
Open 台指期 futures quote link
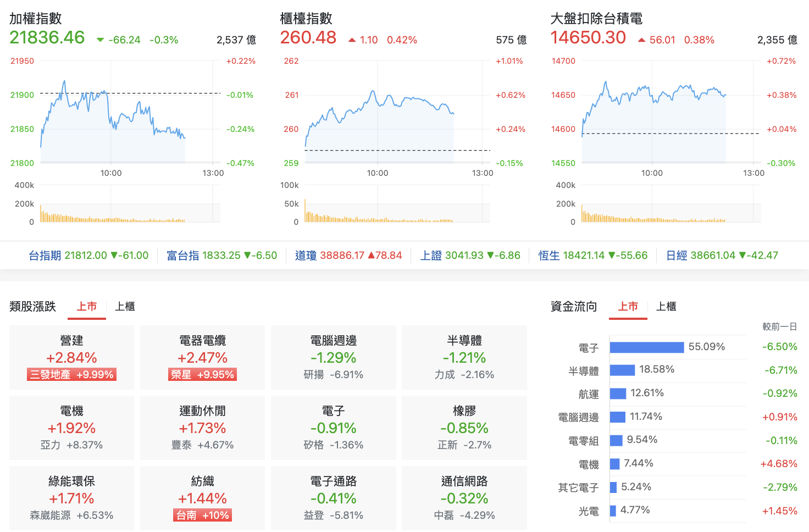tap(88, 256)
